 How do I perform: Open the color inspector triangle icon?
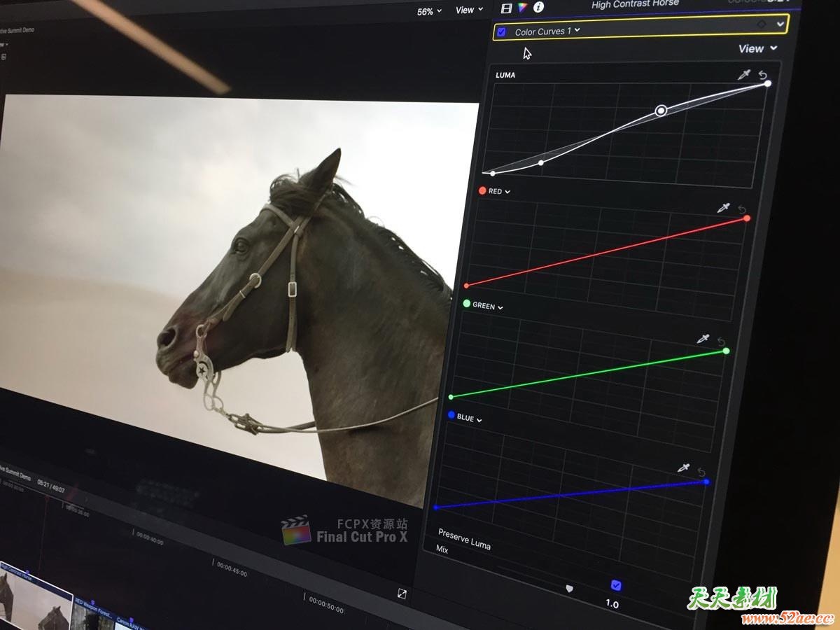522,8
